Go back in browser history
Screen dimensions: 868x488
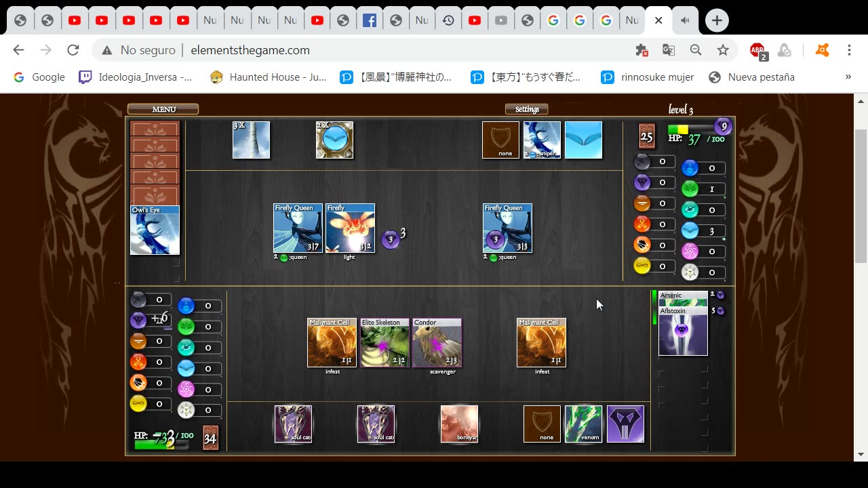point(18,50)
